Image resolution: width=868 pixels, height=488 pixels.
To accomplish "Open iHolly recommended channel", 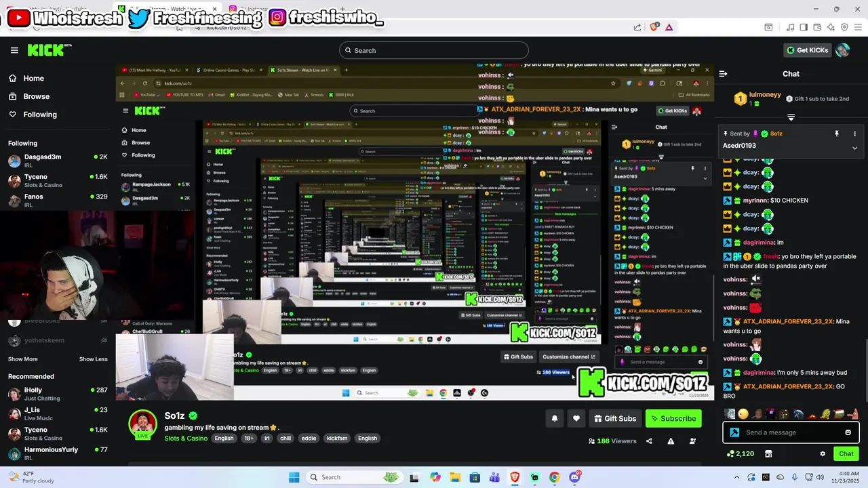I will pyautogui.click(x=58, y=394).
